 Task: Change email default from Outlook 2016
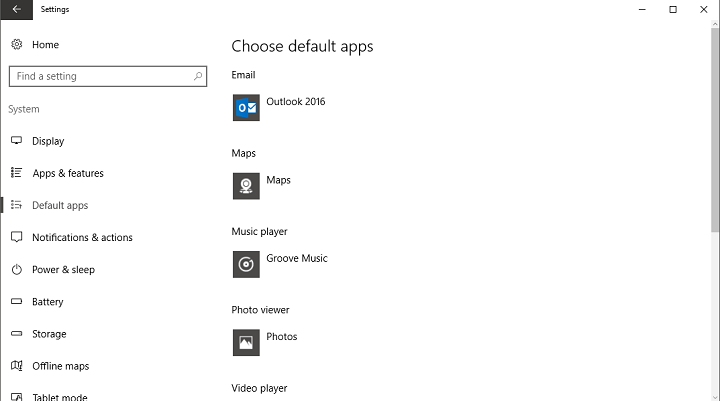296,102
